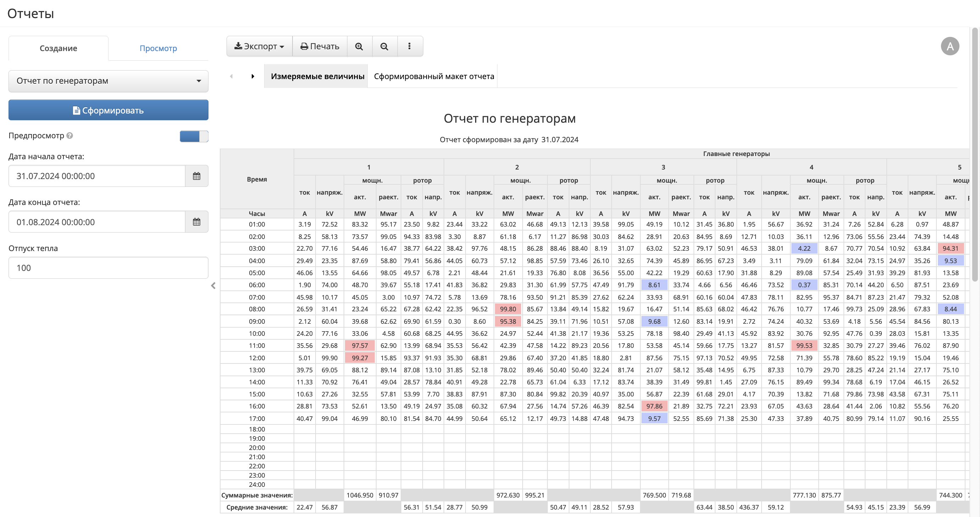The image size is (980, 517).
Task: Click red highlighted cell 99.53
Action: 804,346
